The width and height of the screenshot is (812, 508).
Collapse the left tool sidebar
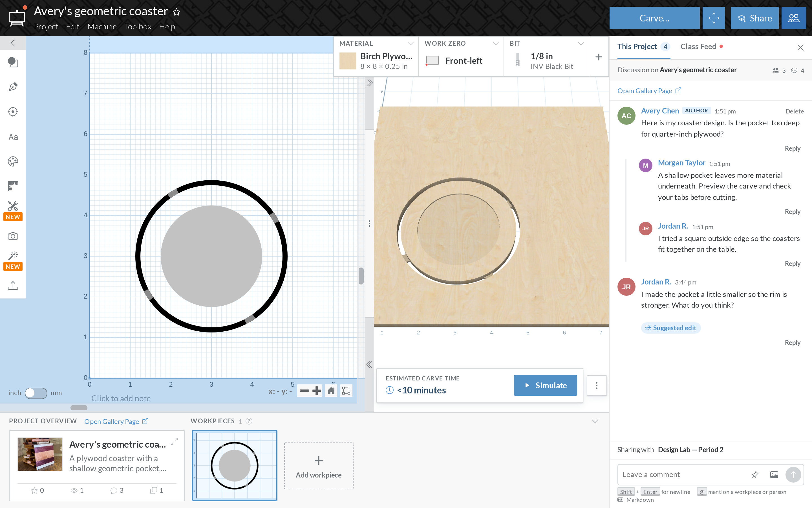click(13, 43)
